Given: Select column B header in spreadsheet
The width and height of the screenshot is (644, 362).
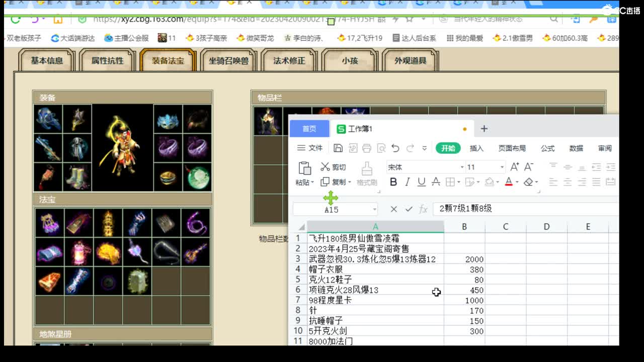Looking at the screenshot, I should 464,227.
